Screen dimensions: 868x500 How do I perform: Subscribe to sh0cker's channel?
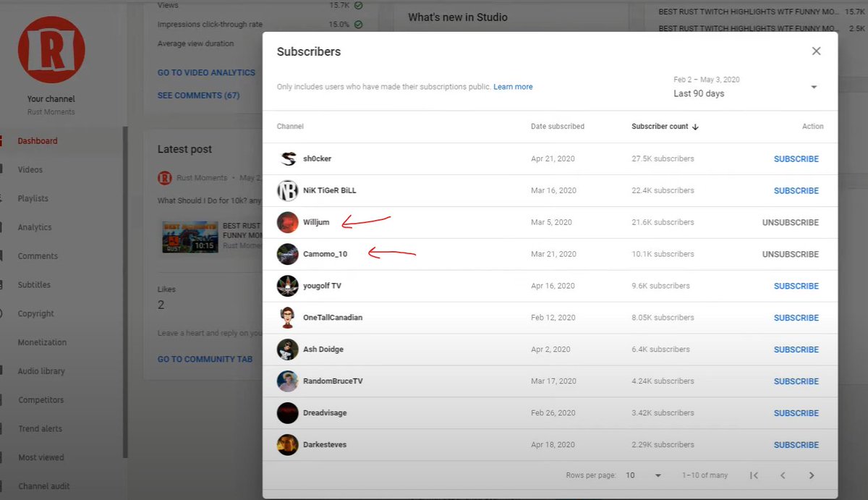coord(796,158)
